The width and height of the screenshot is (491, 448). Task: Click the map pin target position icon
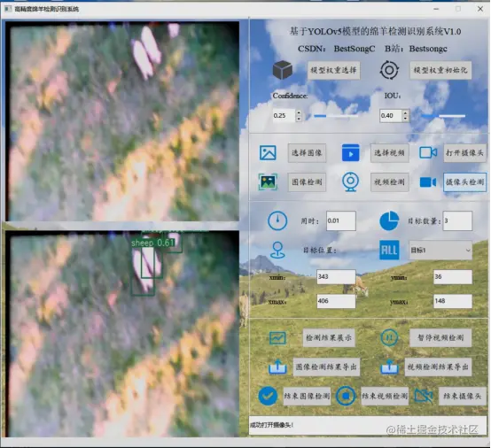tap(277, 250)
